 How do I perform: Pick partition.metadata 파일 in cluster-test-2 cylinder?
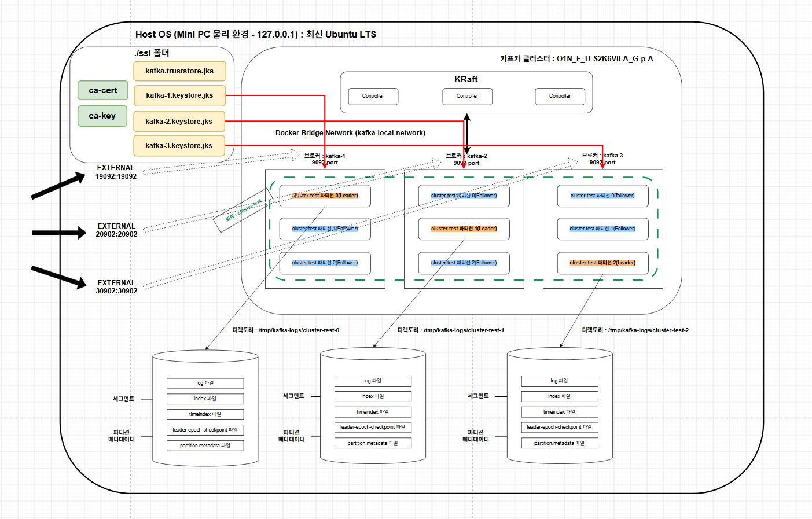(560, 443)
